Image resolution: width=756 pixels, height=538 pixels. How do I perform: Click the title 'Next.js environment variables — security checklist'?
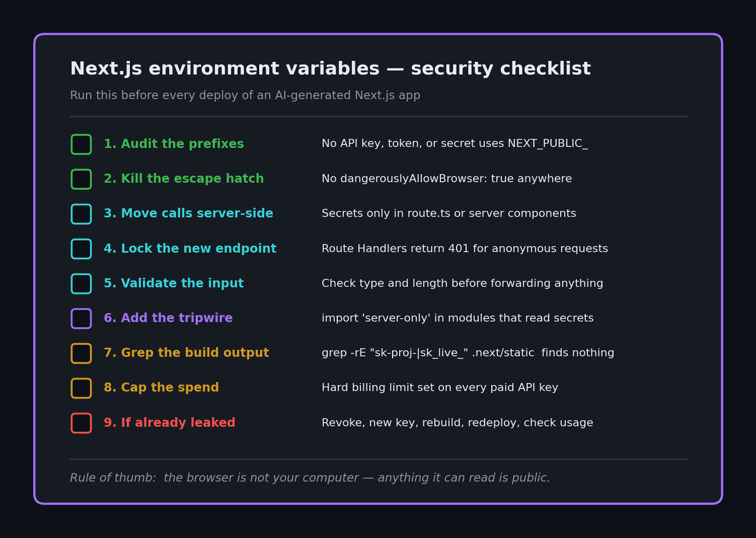(x=330, y=69)
